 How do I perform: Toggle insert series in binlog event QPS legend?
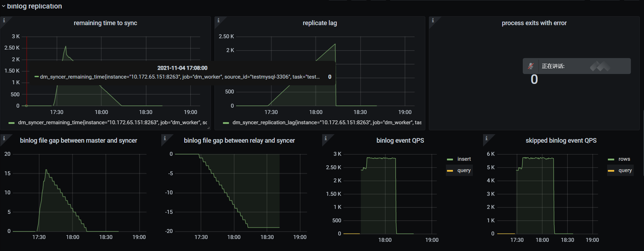click(x=464, y=159)
